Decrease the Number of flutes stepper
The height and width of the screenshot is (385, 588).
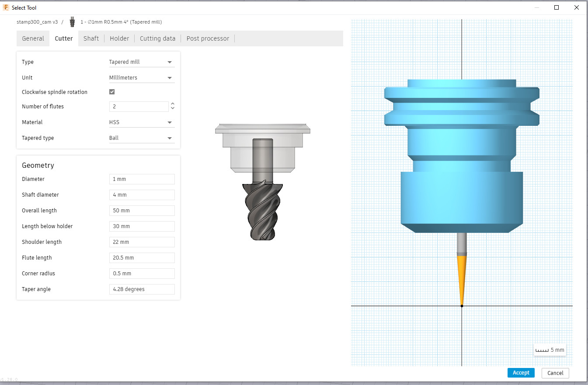tap(173, 108)
